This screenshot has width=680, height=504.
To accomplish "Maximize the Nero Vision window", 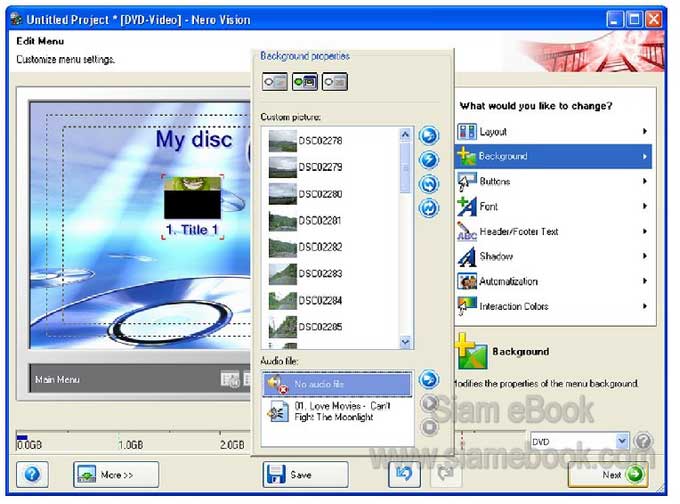I will point(634,20).
